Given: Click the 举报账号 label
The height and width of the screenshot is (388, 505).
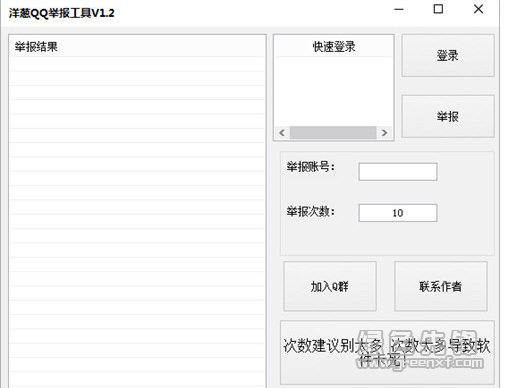Looking at the screenshot, I should click(x=310, y=166).
